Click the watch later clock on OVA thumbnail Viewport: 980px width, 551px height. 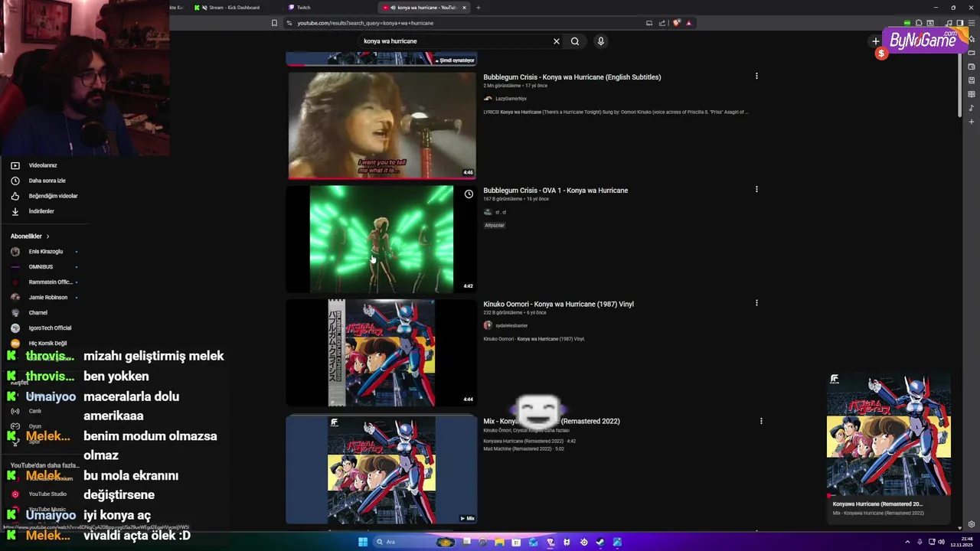tap(469, 194)
